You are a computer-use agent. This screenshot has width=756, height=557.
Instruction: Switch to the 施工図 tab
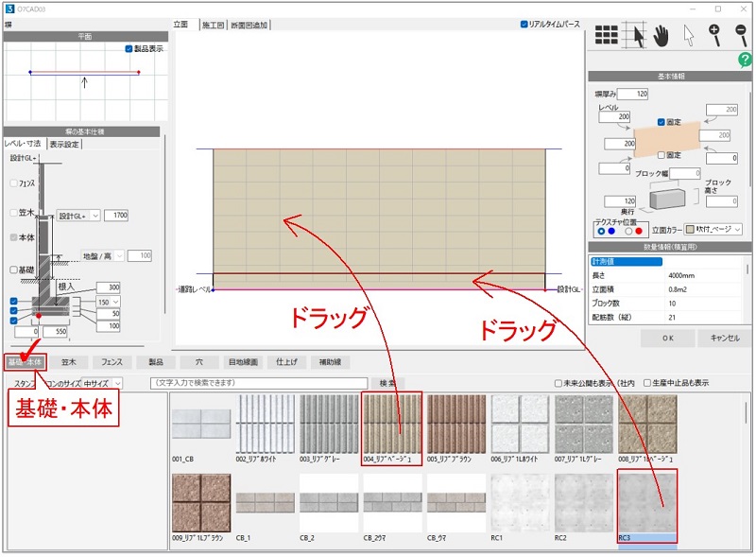click(x=213, y=26)
